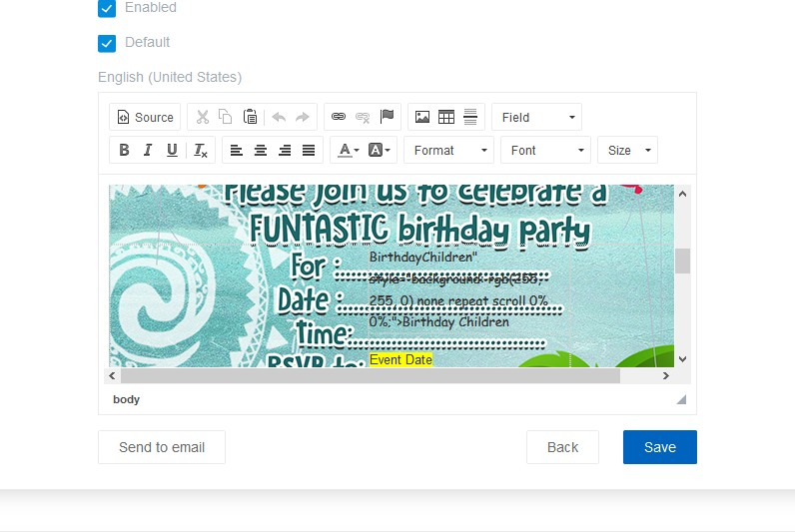Insert a link using the link icon
This screenshot has height=532, width=795.
(x=339, y=117)
